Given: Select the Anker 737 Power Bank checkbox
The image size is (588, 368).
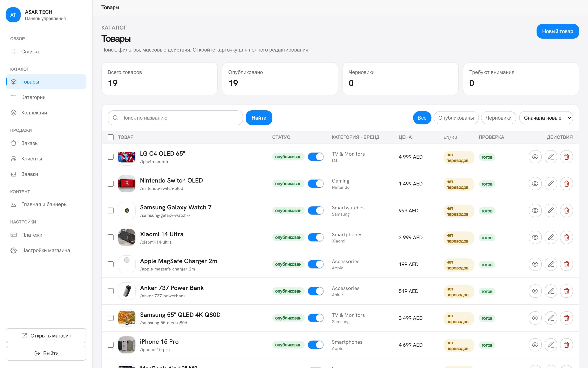Looking at the screenshot, I should coord(111,291).
